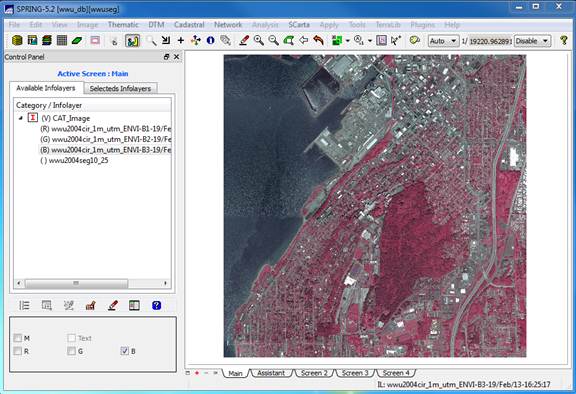The image size is (576, 394).
Task: Open the blue question mark help icon
Action: tap(156, 306)
